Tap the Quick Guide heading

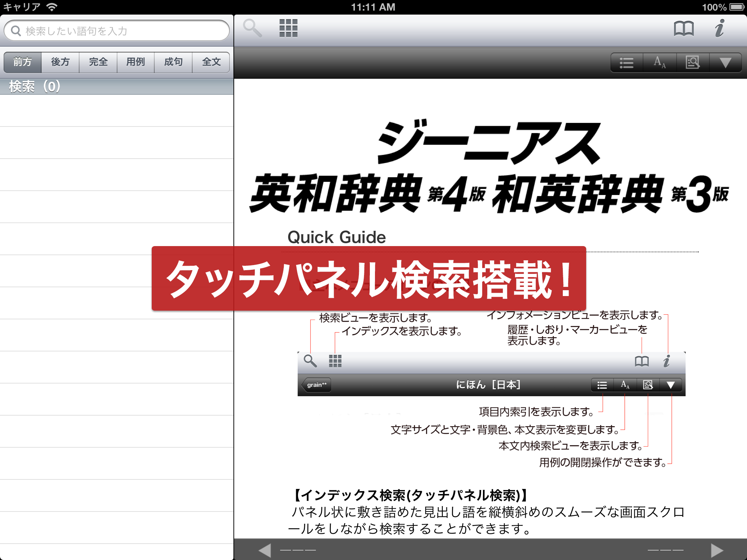(x=336, y=237)
